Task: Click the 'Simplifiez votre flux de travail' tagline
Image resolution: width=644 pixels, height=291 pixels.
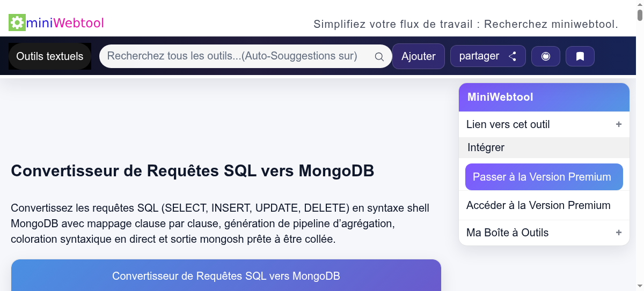Action: pos(465,24)
